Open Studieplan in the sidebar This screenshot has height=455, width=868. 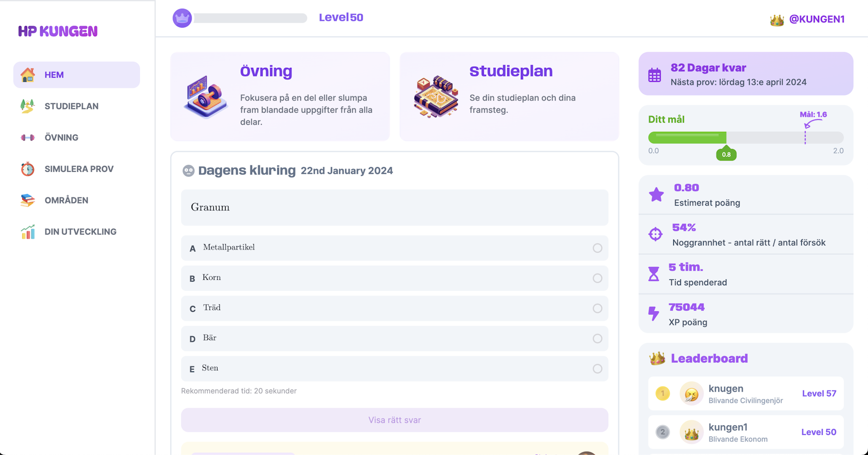72,106
